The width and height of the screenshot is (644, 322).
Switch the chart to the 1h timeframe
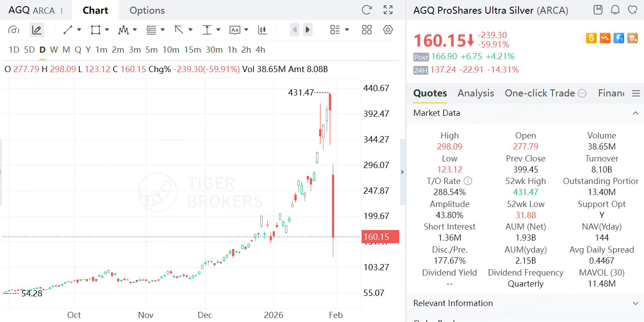[232, 50]
